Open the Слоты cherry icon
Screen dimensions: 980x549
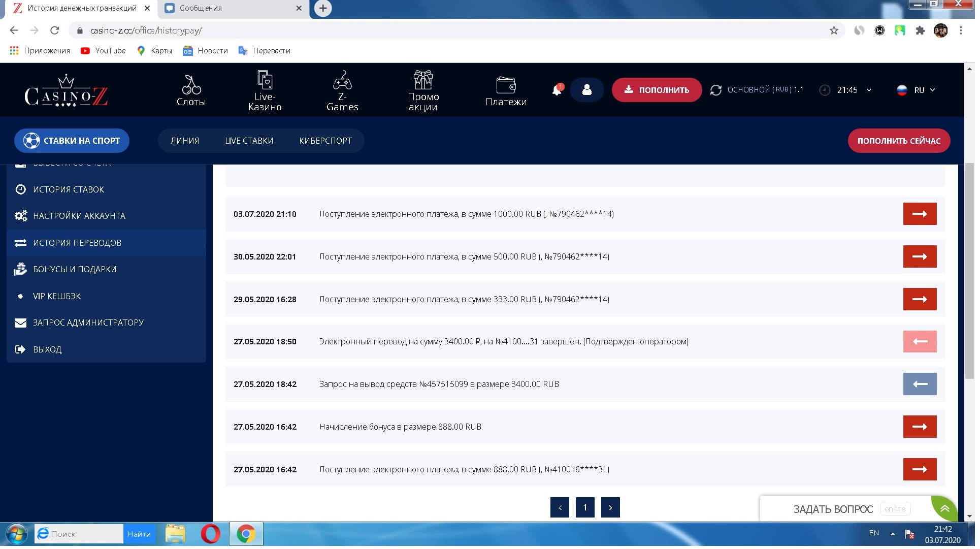coord(192,85)
